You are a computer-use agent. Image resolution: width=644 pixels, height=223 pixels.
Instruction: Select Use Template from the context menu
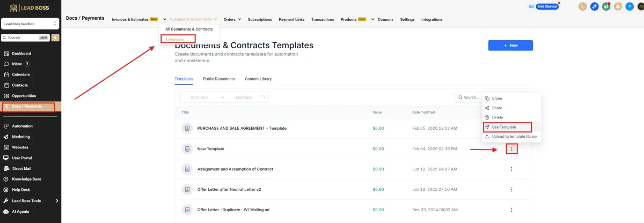[x=503, y=127]
